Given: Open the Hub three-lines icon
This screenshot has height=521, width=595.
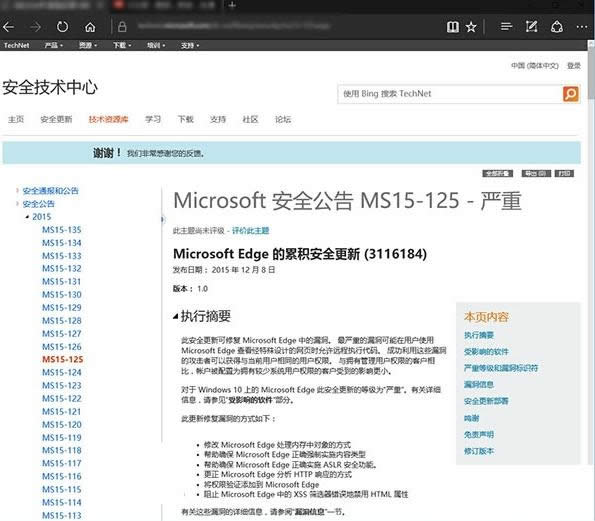Looking at the screenshot, I should coord(506,27).
